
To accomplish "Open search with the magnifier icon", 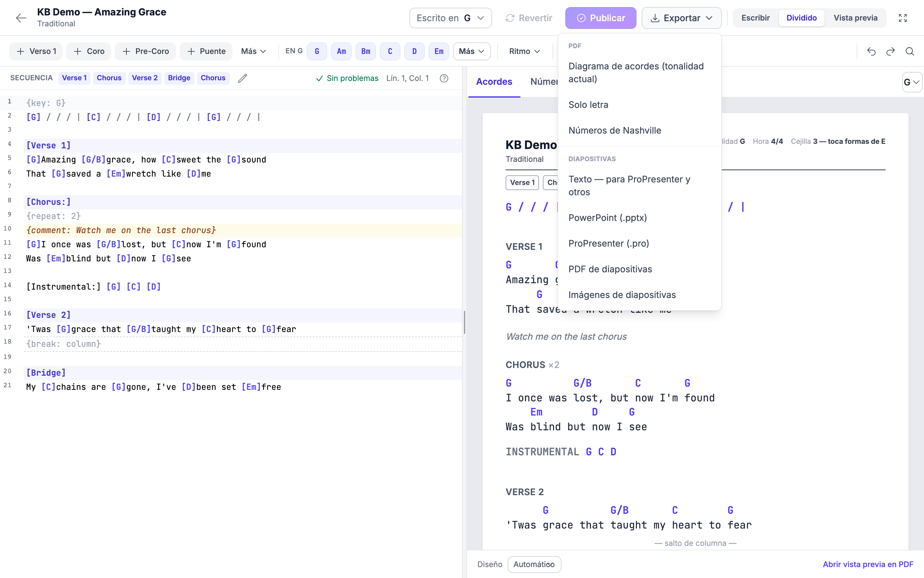I will coord(910,51).
